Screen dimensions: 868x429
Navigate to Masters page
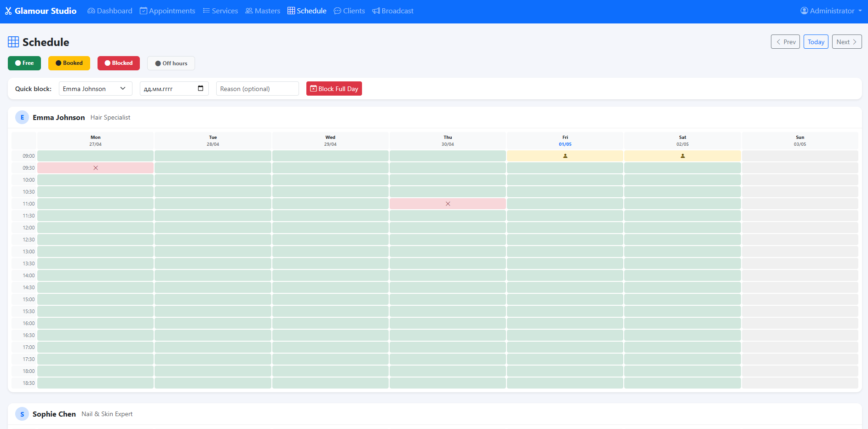[x=263, y=11]
